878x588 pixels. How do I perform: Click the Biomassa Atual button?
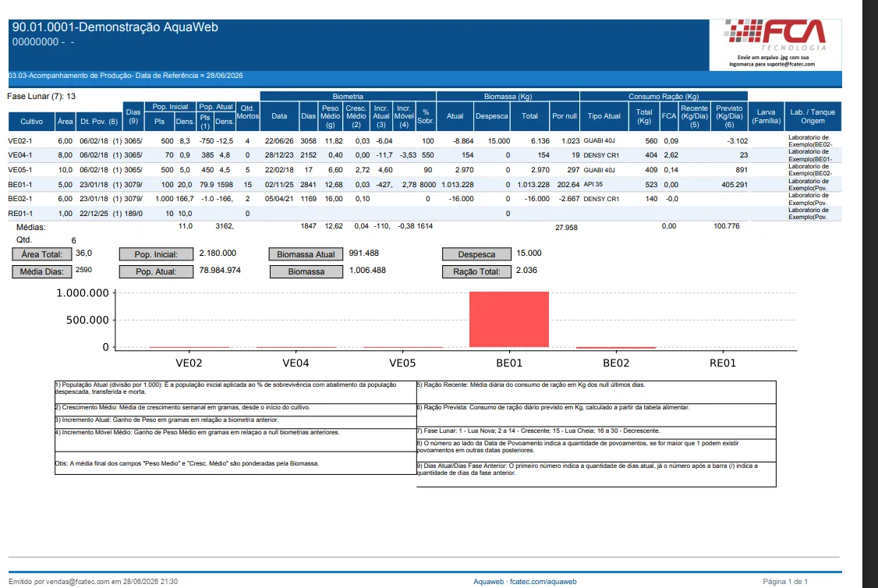(306, 254)
